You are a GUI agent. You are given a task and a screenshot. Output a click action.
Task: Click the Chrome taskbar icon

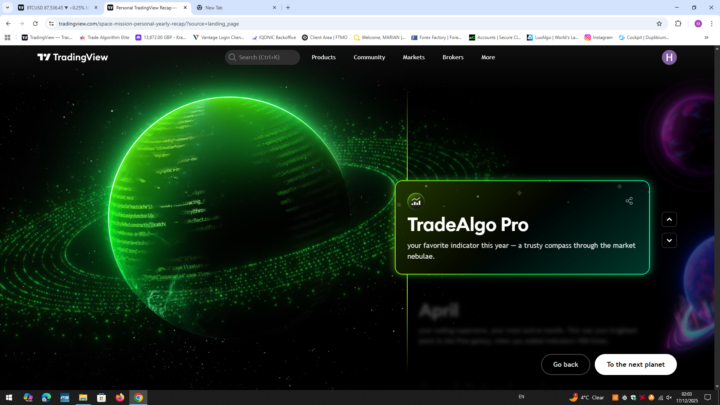pos(138,398)
